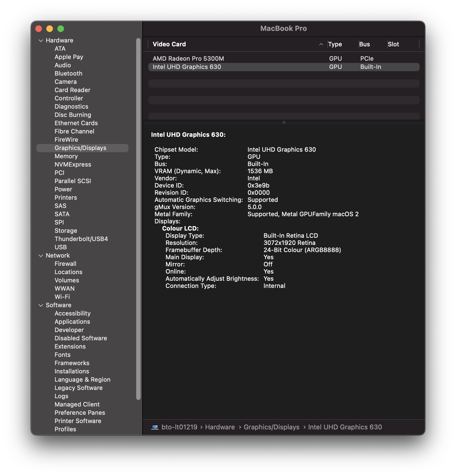456x476 pixels.
Task: Select Disabled Software entry
Action: click(81, 338)
